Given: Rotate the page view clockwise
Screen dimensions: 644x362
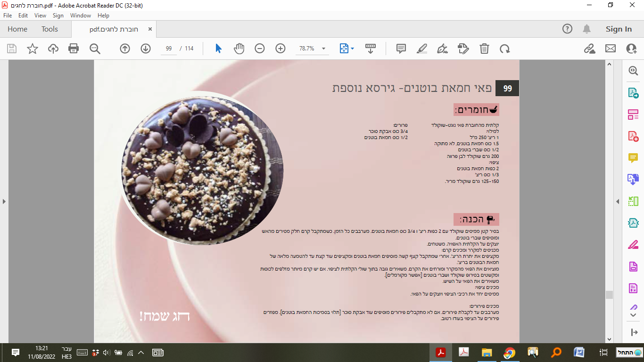Looking at the screenshot, I should coord(505,49).
